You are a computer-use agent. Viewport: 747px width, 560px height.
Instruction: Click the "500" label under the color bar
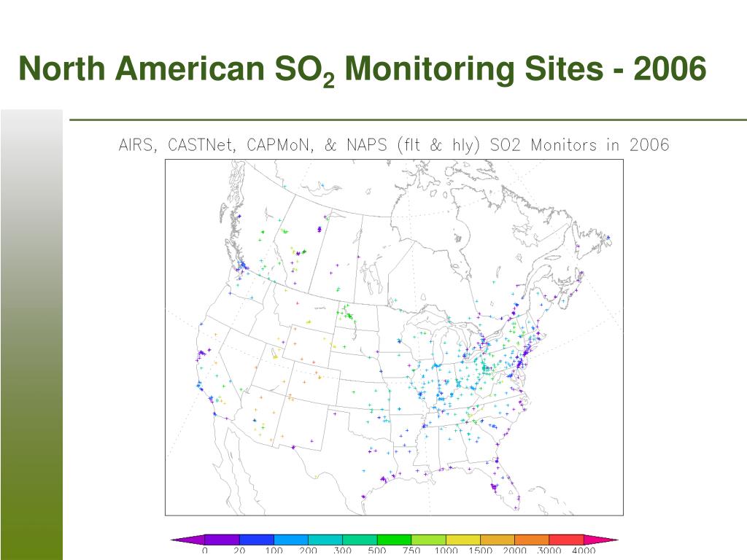coord(377,550)
